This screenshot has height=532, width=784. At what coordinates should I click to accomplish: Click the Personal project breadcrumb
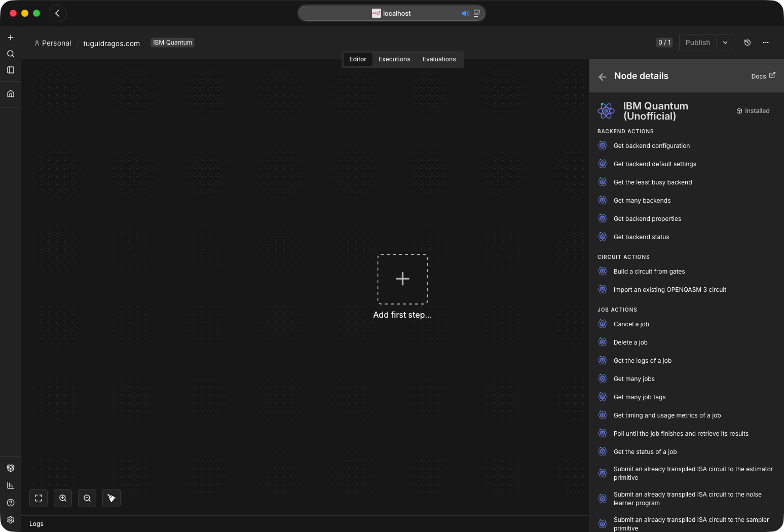click(x=53, y=43)
